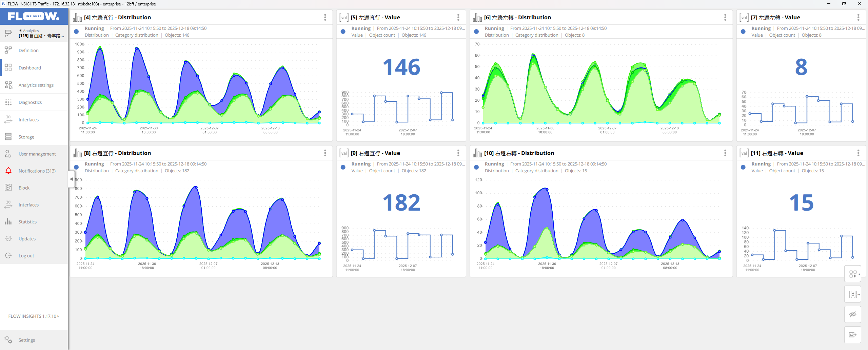The image size is (868, 350).
Task: Open the Statistics bar chart icon
Action: (8, 221)
